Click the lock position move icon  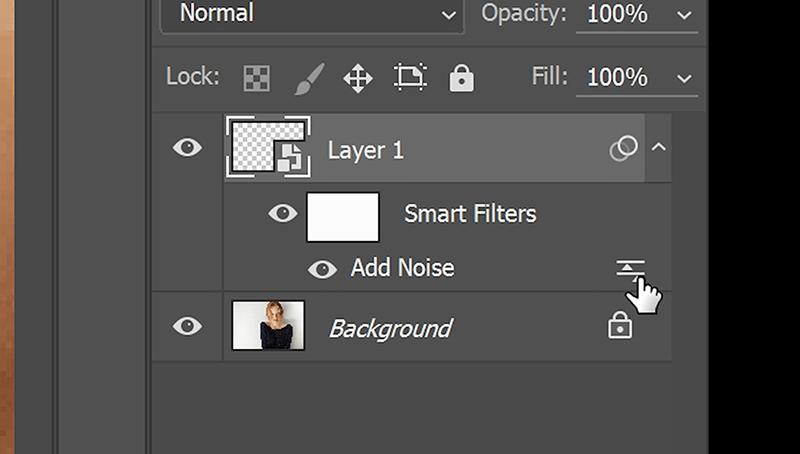click(x=358, y=78)
